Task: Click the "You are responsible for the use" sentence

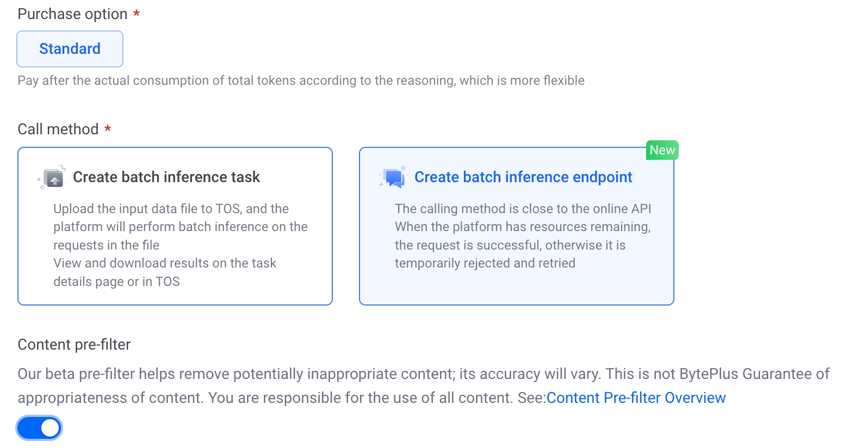Action: coord(359,398)
